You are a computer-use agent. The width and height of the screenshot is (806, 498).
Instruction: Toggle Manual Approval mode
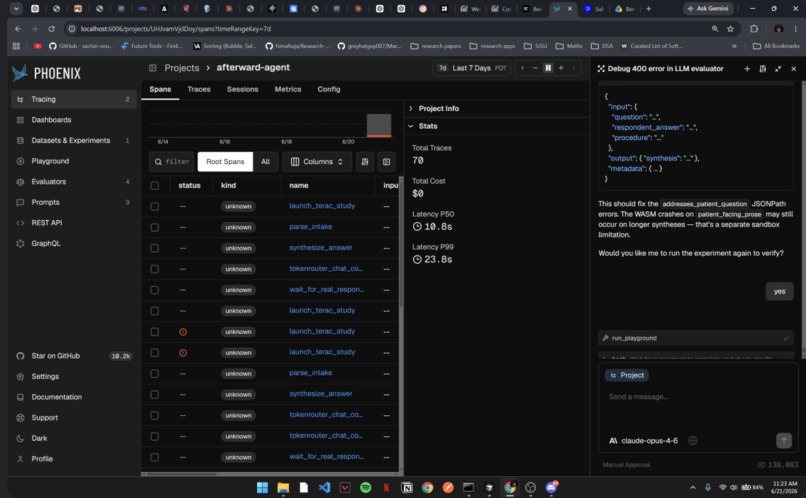[x=626, y=465]
